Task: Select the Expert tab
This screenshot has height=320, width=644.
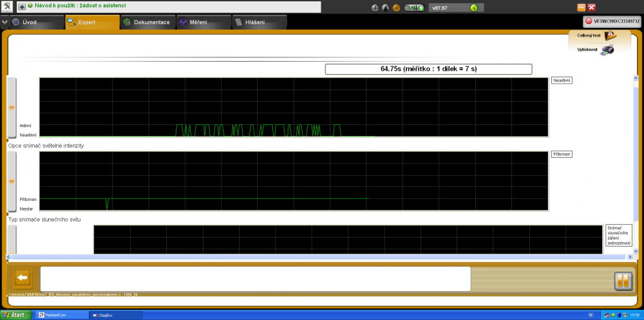Action: tap(92, 22)
